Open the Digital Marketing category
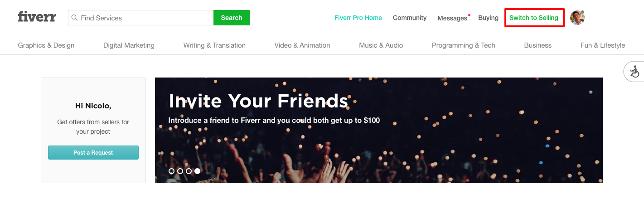The width and height of the screenshot is (644, 204). pos(129,45)
